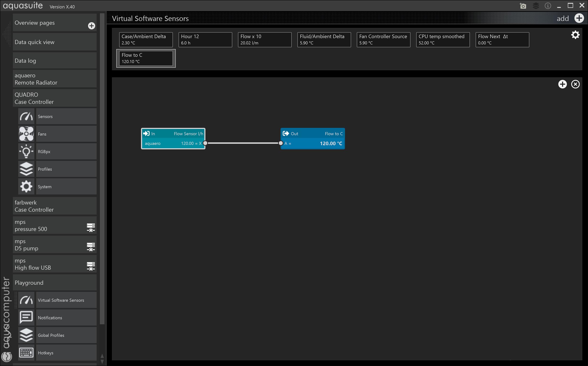
Task: Click input connector A dot of Out node
Action: click(281, 143)
